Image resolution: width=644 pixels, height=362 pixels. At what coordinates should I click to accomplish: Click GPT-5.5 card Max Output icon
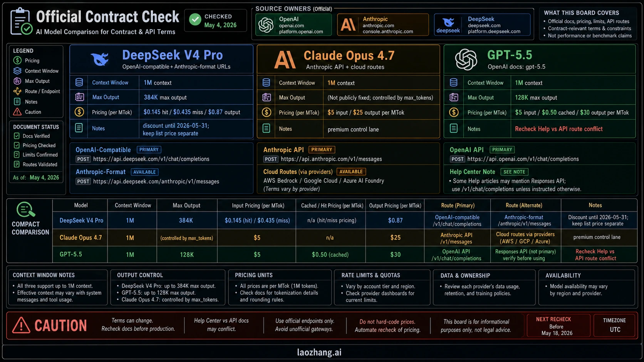(454, 97)
